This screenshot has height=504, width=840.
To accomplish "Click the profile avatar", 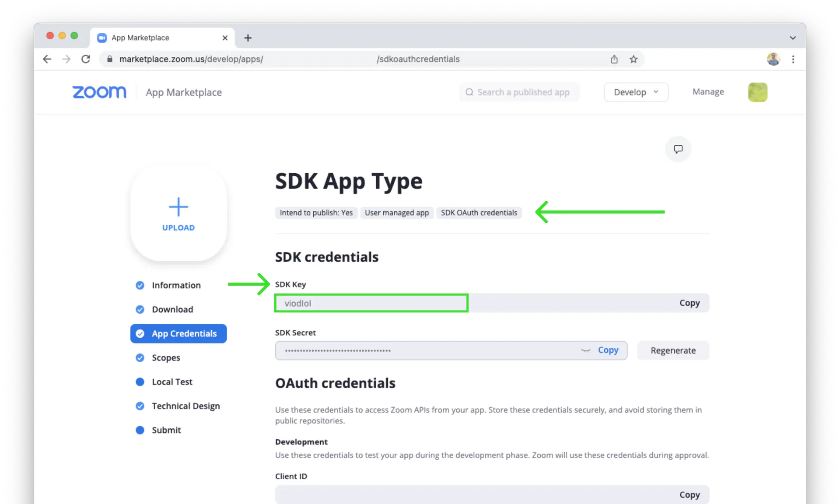I will pos(773,59).
